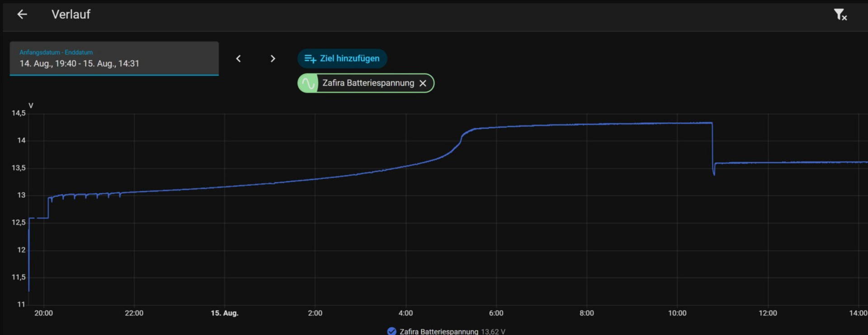Image resolution: width=868 pixels, height=335 pixels.
Task: Click the Verlauf page title
Action: [71, 14]
